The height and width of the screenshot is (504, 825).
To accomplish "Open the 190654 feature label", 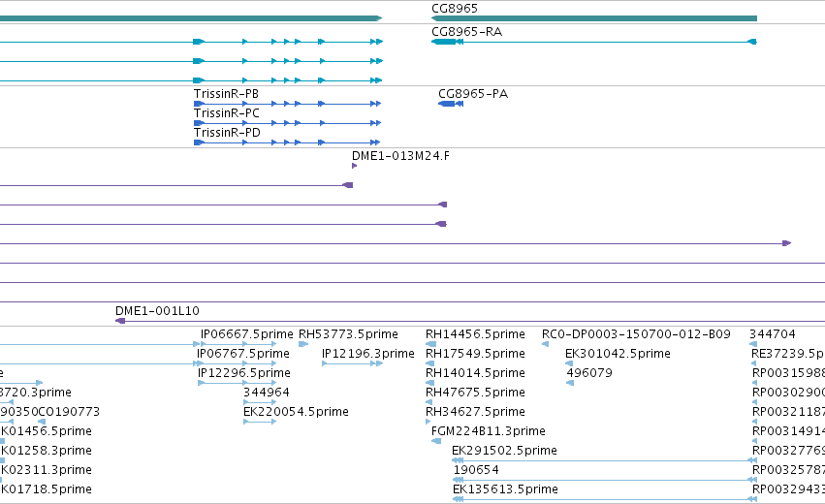I will click(476, 470).
